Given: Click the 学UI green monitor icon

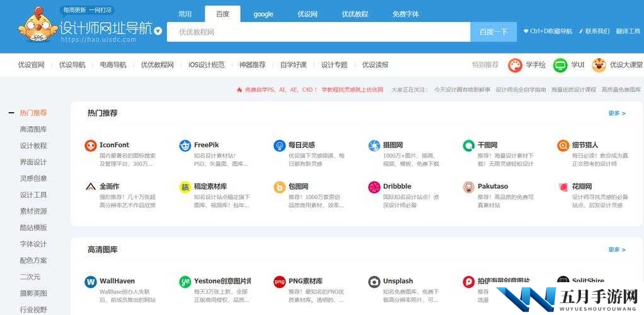Looking at the screenshot, I should pyautogui.click(x=560, y=65).
